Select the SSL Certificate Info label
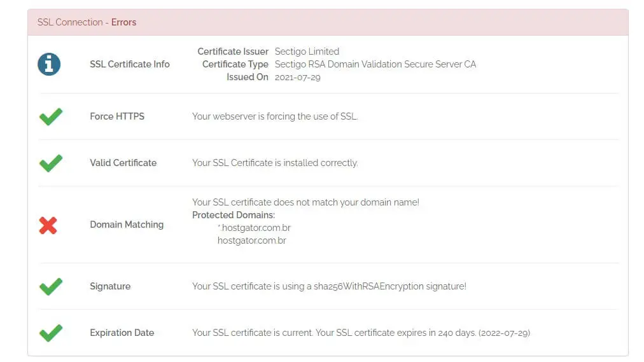Viewport: 644px width, 362px height. click(130, 64)
